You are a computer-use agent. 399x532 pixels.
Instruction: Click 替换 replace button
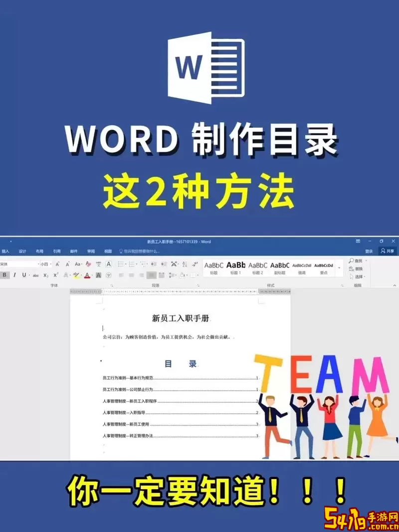click(x=356, y=268)
